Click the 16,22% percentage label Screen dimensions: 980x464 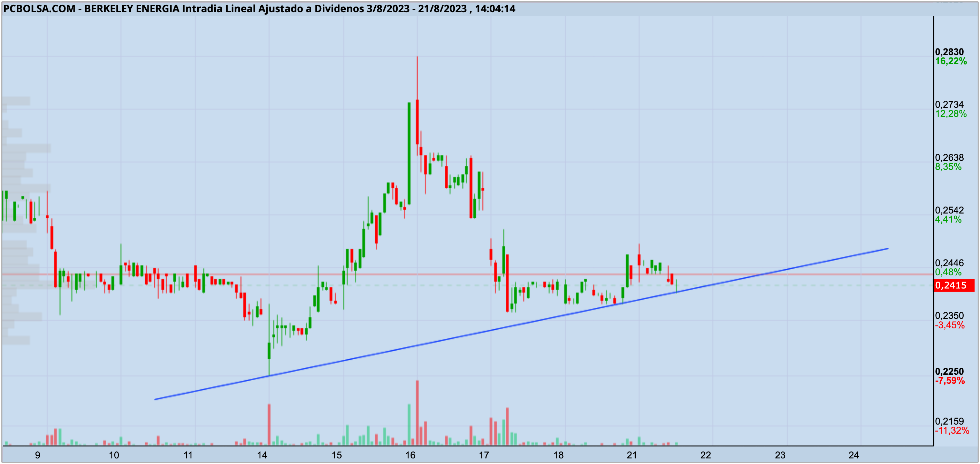tap(951, 61)
